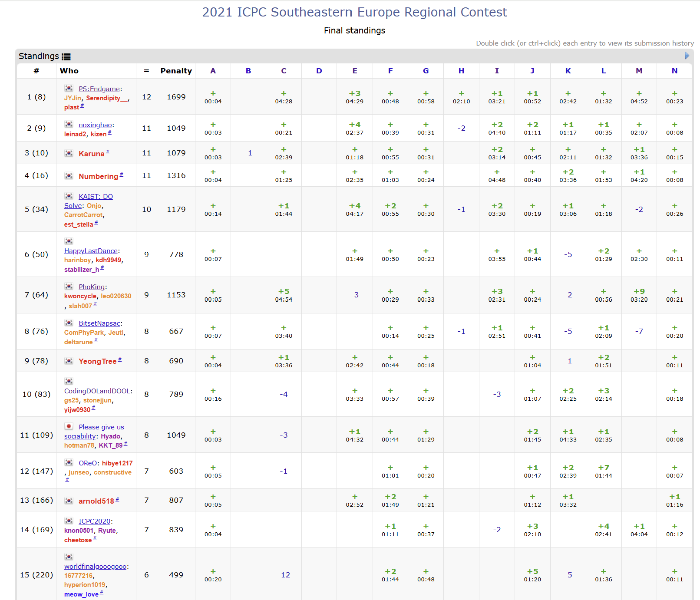Click member hyperion1019 name

point(85,585)
